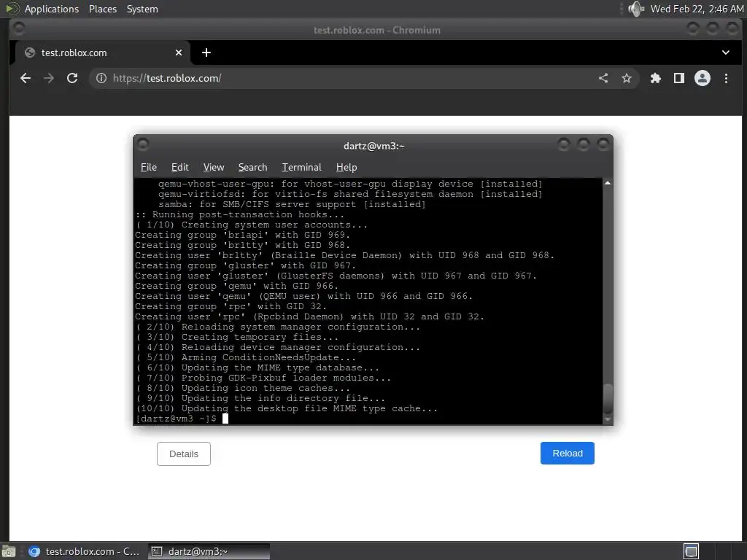
Task: Bookmark this page with the star icon
Action: [x=627, y=78]
